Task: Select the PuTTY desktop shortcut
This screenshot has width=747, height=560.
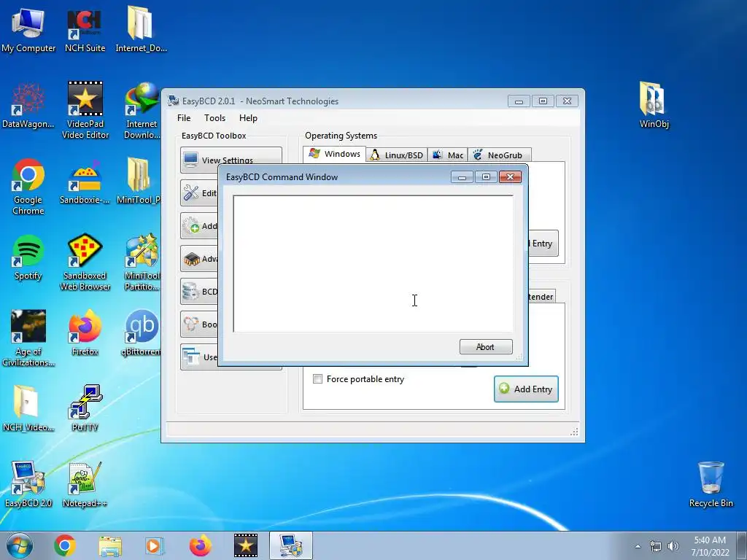Action: coord(85,408)
